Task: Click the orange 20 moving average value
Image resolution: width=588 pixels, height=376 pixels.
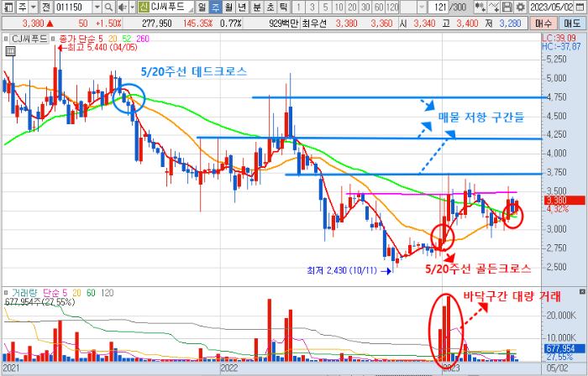Action: click(113, 39)
